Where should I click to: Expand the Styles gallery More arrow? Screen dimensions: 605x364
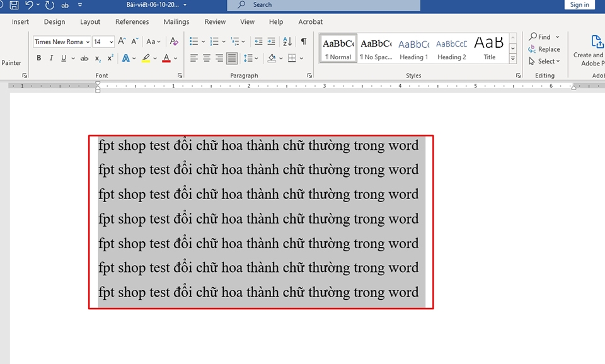click(513, 58)
